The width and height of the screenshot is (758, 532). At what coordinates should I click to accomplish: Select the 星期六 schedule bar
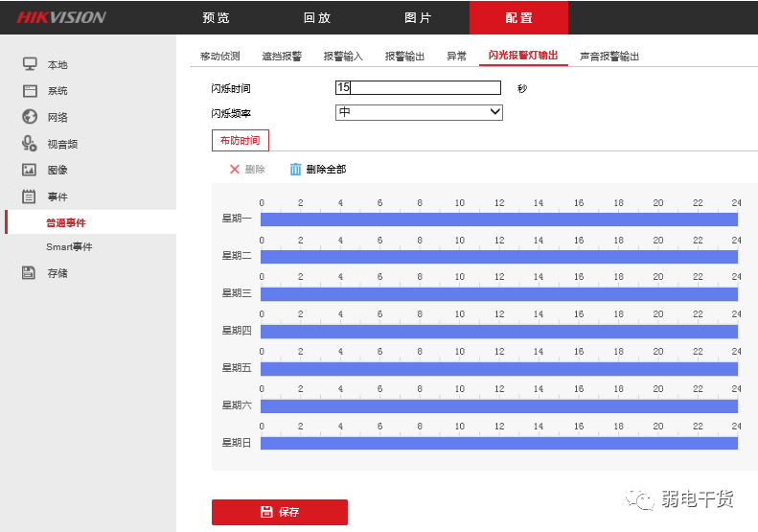(499, 406)
